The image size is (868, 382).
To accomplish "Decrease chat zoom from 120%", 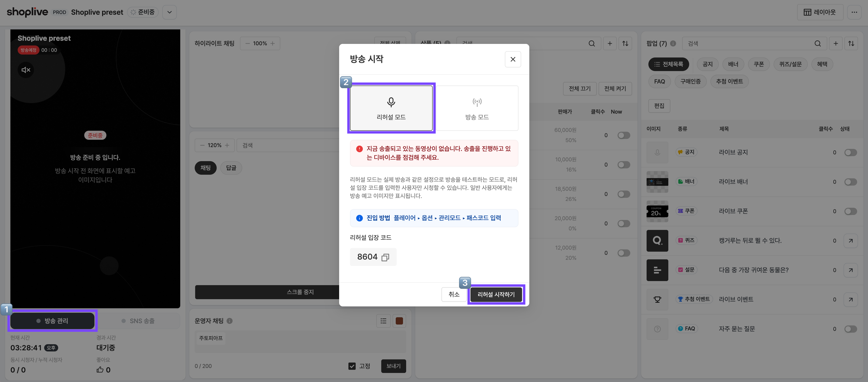I will 202,145.
